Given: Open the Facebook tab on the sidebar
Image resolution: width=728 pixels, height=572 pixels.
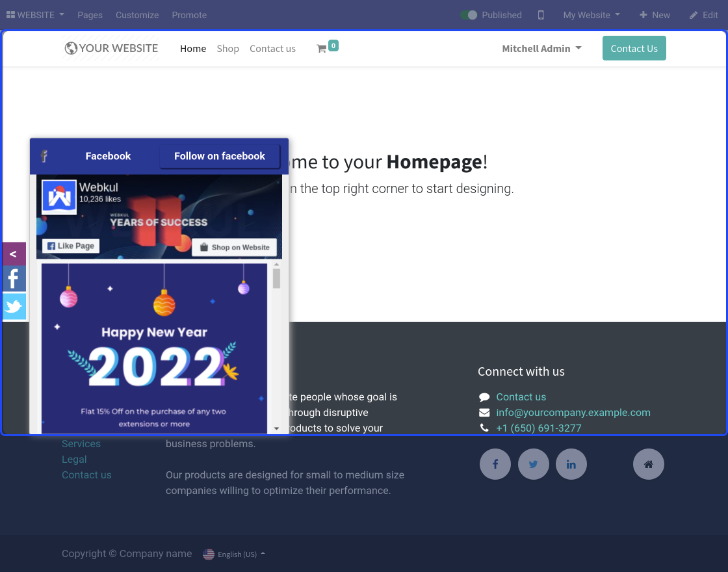Looking at the screenshot, I should [14, 279].
